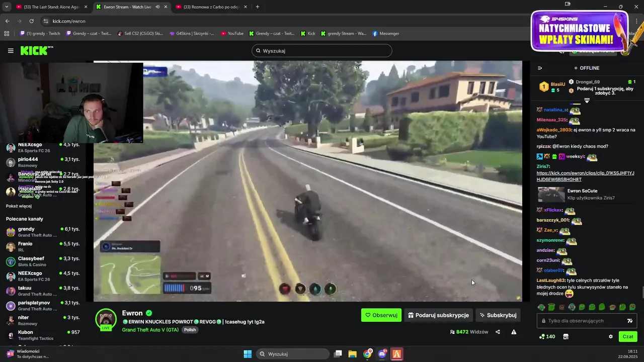Click the first frog emote in the quick emote row

[541, 307]
